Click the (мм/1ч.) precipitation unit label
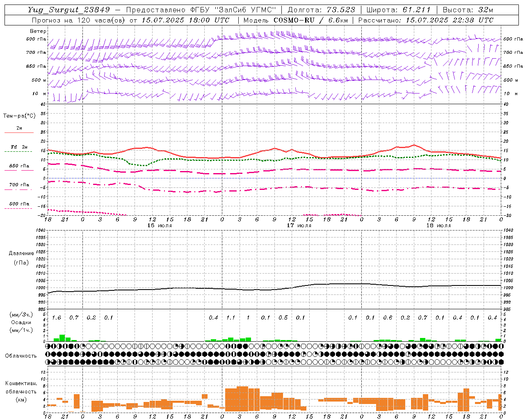Image resolution: width=525 pixels, height=420 pixels. pyautogui.click(x=21, y=330)
